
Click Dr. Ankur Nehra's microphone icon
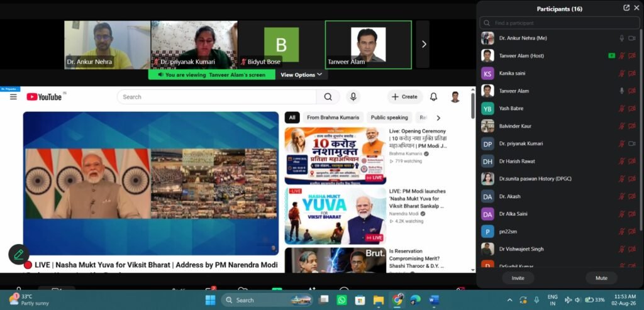(x=622, y=38)
